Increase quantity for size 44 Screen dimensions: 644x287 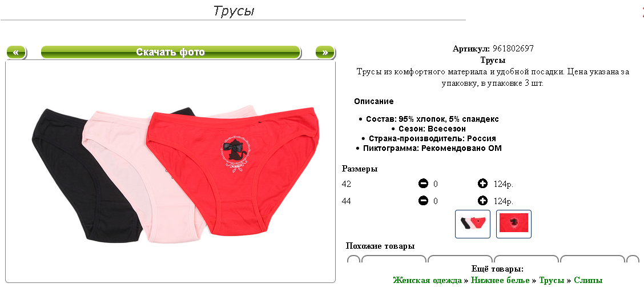tap(482, 201)
